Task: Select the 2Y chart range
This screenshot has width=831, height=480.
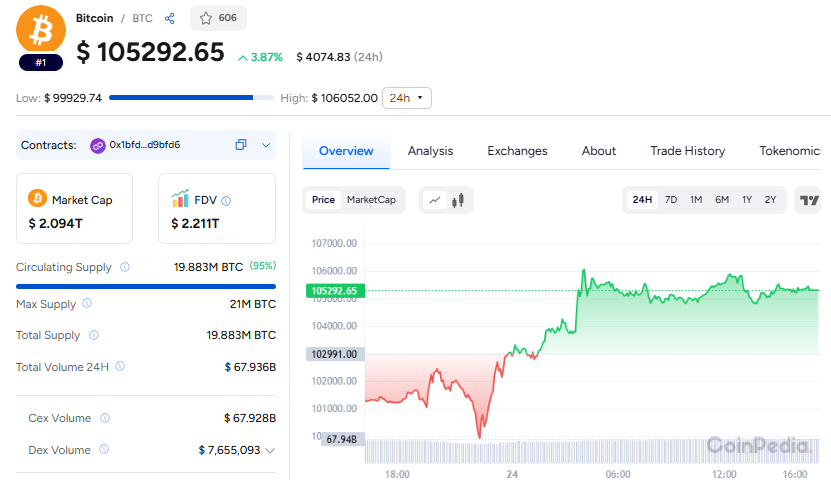Action: click(x=770, y=200)
